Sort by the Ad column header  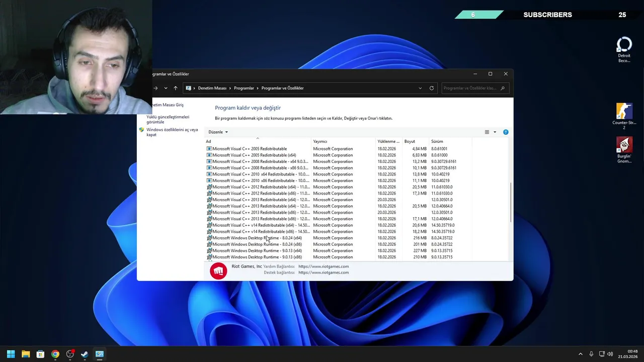coord(258,141)
